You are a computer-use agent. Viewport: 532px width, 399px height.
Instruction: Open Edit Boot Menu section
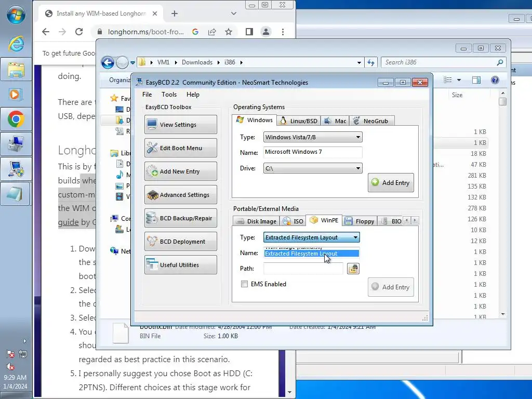click(x=180, y=148)
